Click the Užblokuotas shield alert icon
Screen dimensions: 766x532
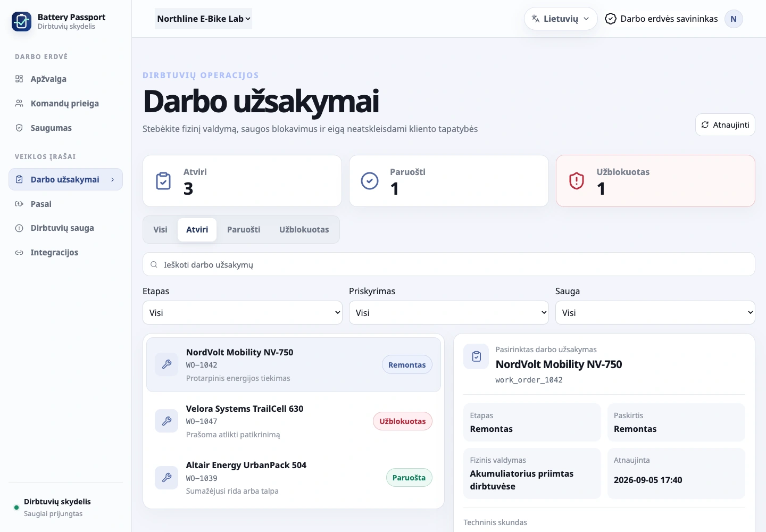[577, 181]
